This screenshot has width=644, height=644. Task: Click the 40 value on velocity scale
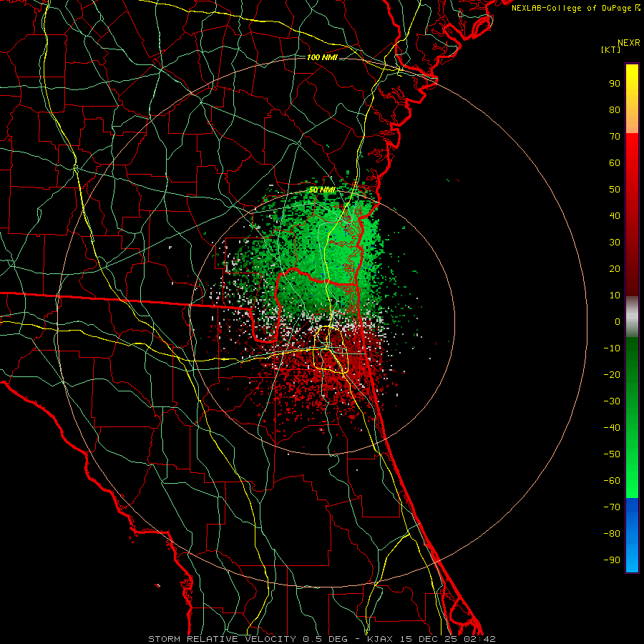pyautogui.click(x=615, y=216)
